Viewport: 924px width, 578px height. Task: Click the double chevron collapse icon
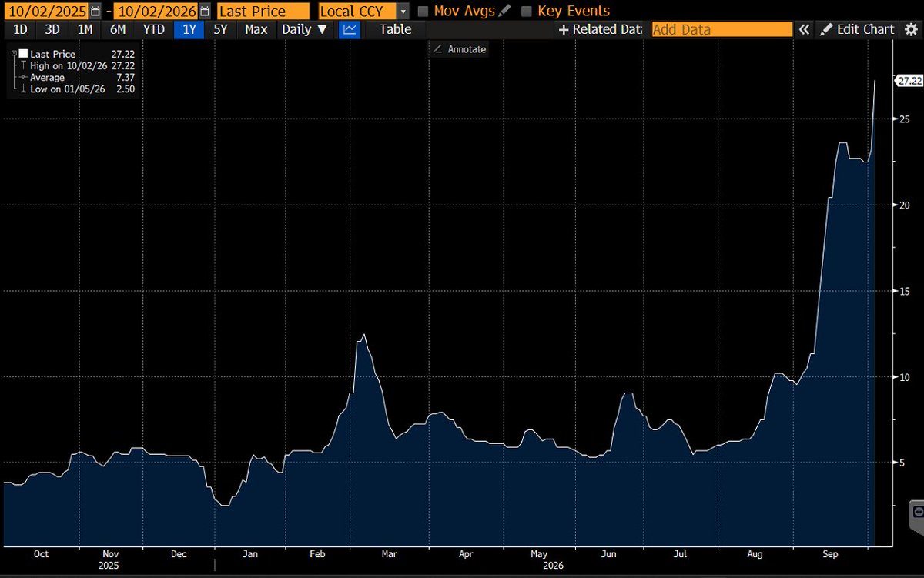click(804, 29)
